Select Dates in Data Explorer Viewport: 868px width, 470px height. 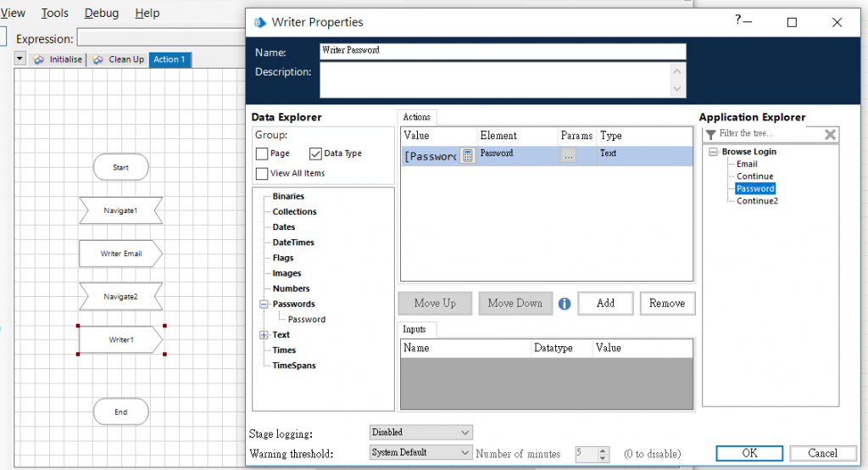283,227
